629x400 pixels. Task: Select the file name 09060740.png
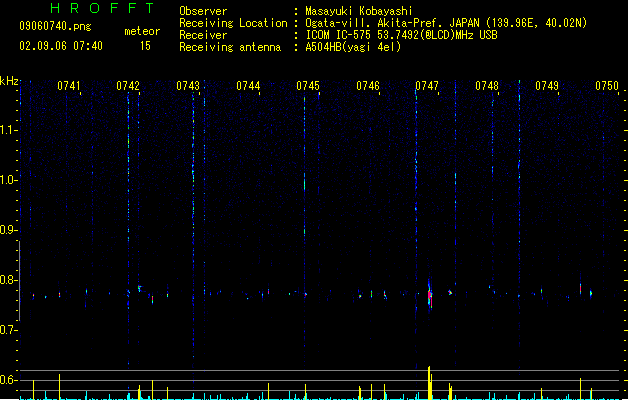point(55,26)
